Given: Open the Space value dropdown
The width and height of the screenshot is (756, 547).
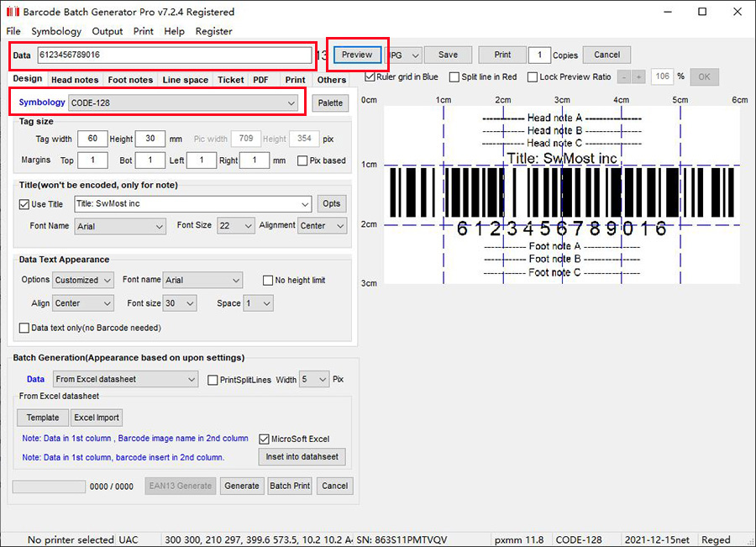Looking at the screenshot, I should [258, 303].
